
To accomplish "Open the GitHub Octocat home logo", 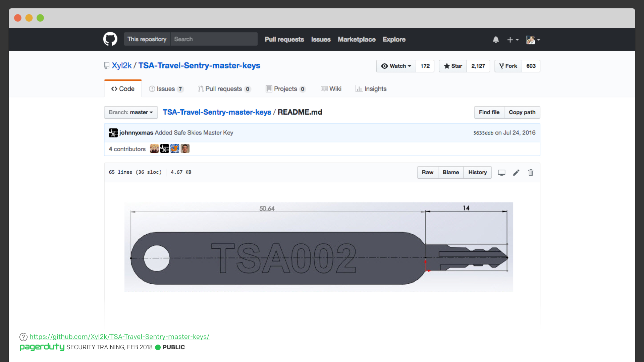I will pyautogui.click(x=110, y=39).
